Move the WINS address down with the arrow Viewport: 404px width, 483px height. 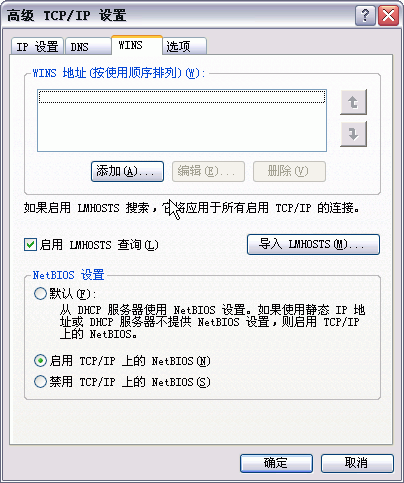click(353, 134)
